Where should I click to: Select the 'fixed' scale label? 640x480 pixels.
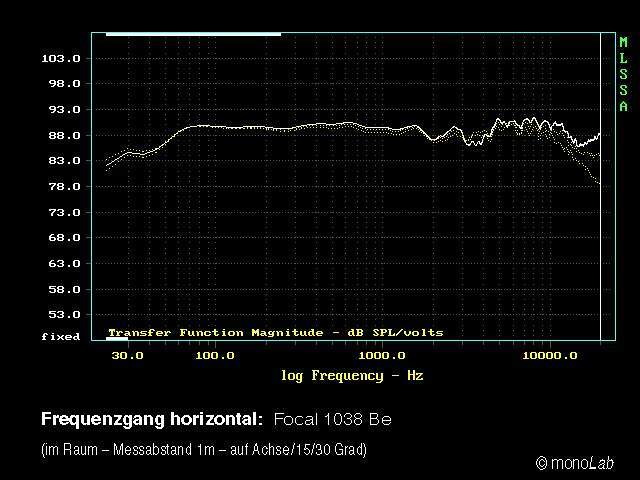coord(60,337)
